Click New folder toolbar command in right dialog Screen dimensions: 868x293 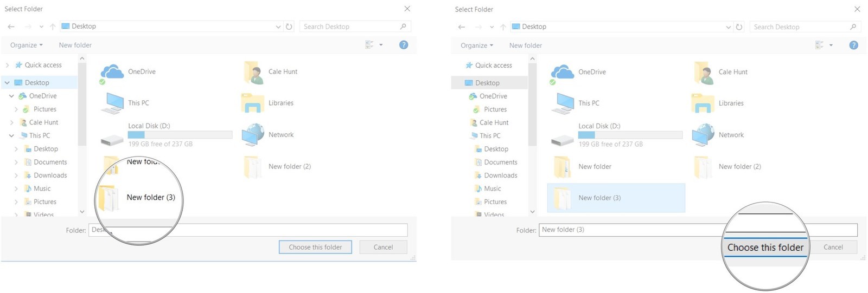click(x=525, y=45)
